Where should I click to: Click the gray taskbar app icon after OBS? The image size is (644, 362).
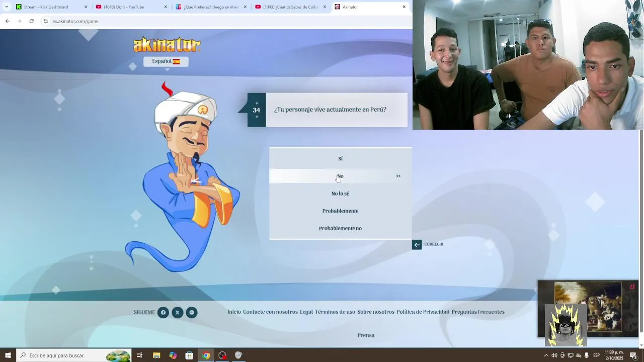click(238, 355)
